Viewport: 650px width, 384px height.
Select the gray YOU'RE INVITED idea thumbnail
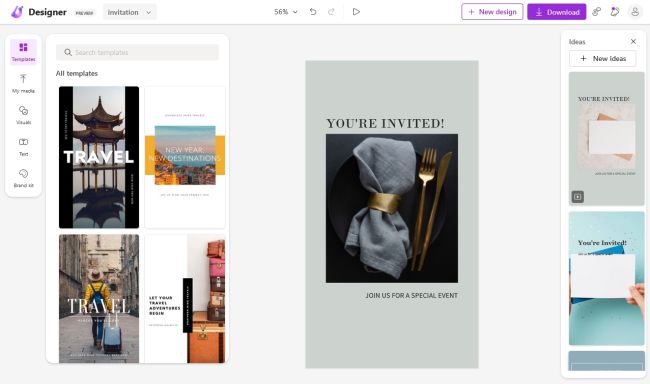click(x=606, y=139)
